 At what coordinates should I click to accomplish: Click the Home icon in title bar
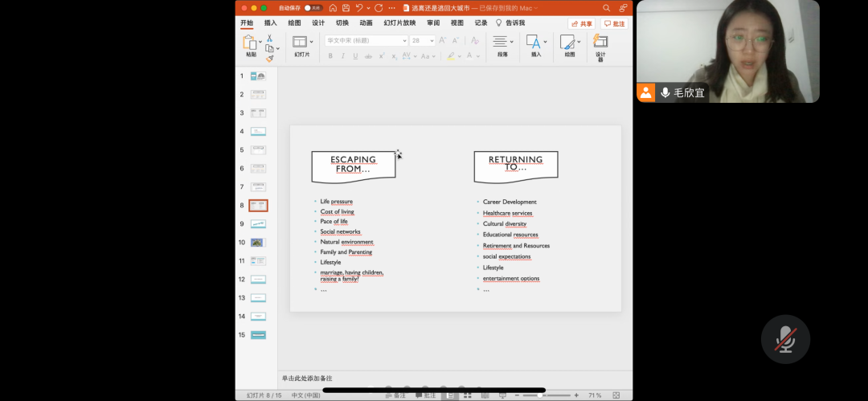(x=332, y=8)
